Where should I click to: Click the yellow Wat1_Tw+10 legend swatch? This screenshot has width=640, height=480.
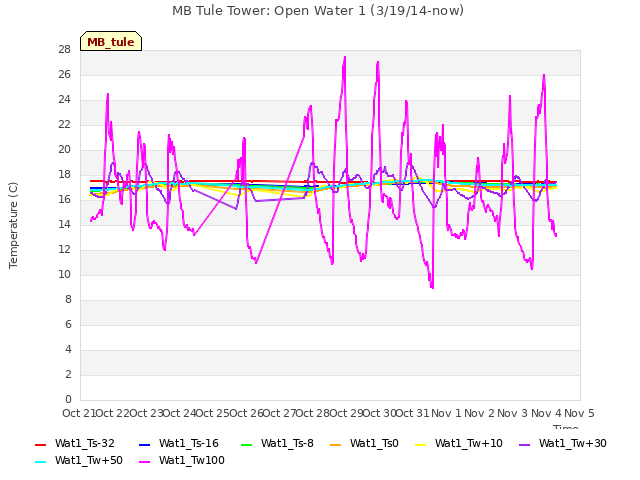click(x=420, y=444)
